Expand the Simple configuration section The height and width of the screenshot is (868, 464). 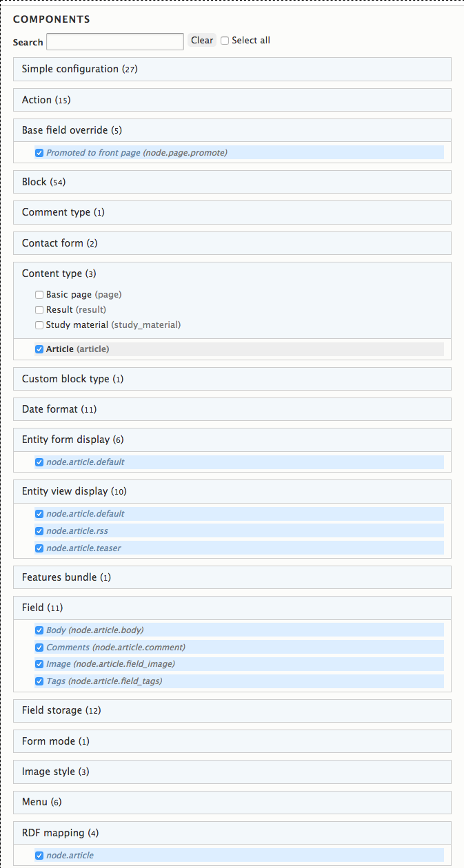[232, 70]
